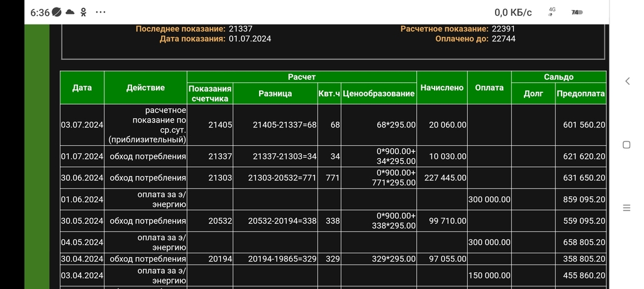Click the "Дата показания" value 01.07.2024

[250, 38]
